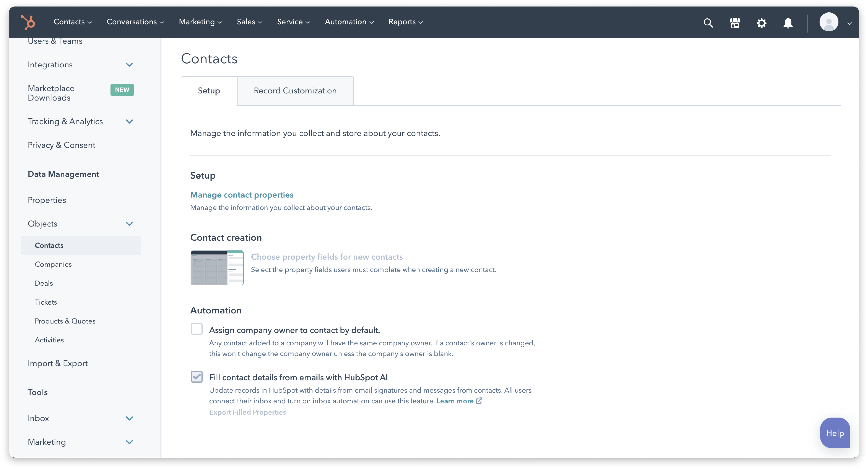This screenshot has width=868, height=469.
Task: Open the Marketplace storefront icon
Action: tap(735, 23)
